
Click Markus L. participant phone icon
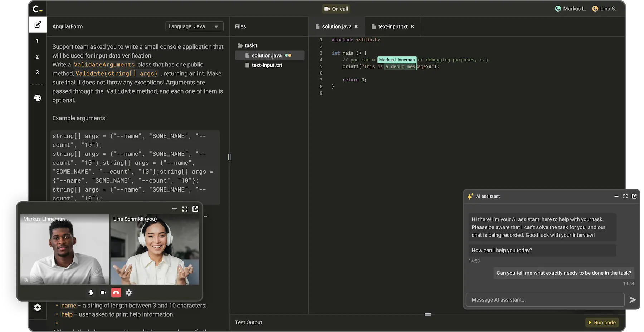click(x=558, y=9)
